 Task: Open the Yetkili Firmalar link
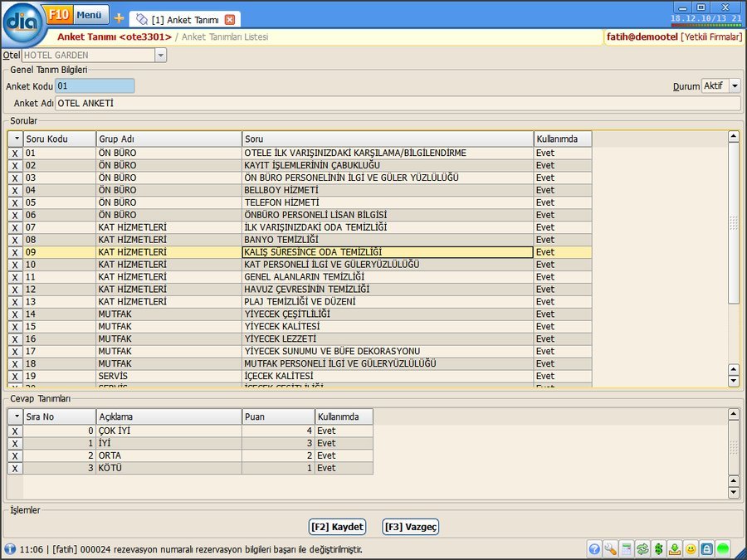tap(711, 37)
